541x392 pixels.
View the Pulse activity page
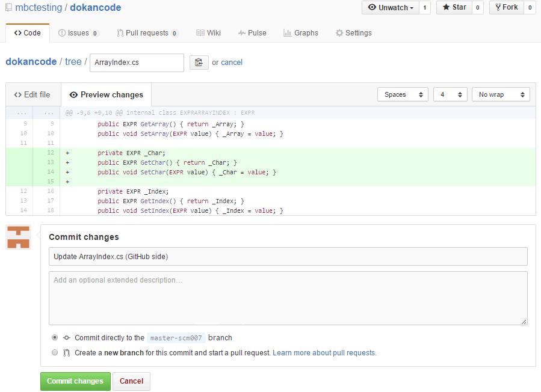pos(252,33)
